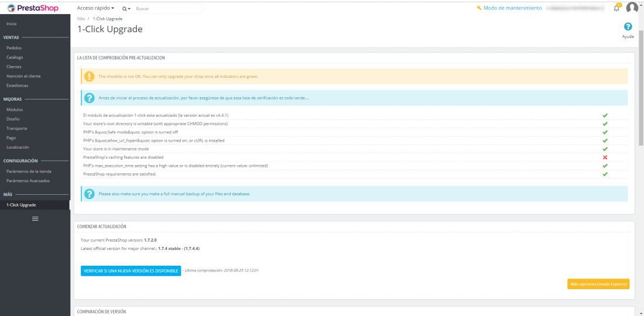Open Atención al cliente menu

[x=23, y=76]
